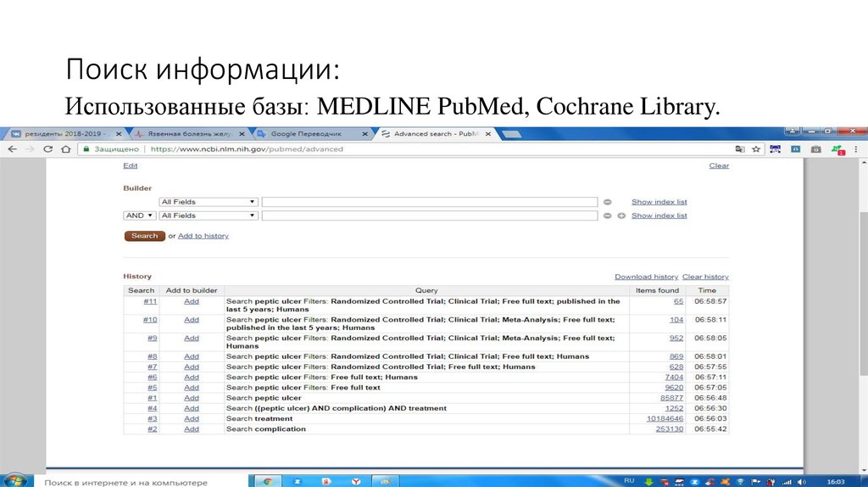868x487 pixels.
Task: Open Chrome from the taskbar
Action: (267, 481)
